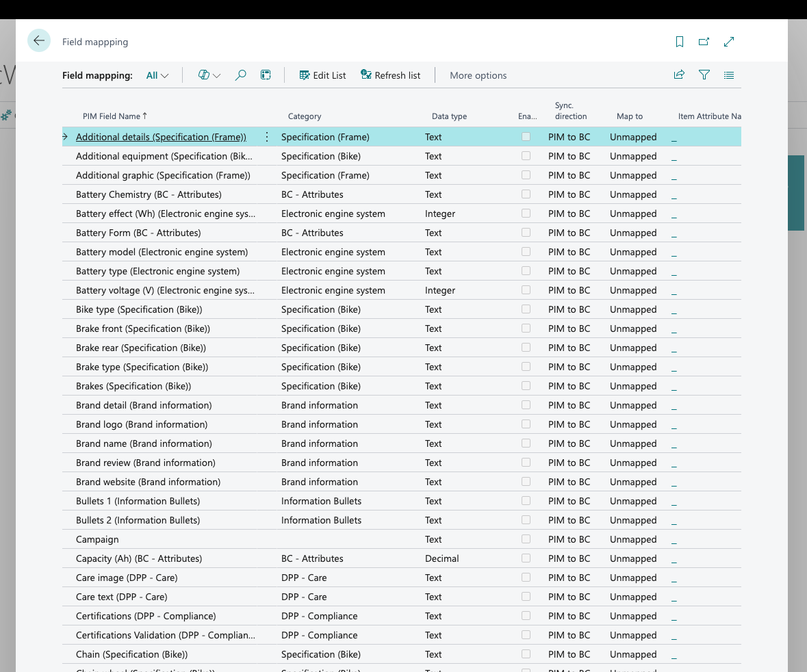Tick the Enabled checkbox for Campaign row
The height and width of the screenshot is (672, 807).
pyautogui.click(x=526, y=539)
